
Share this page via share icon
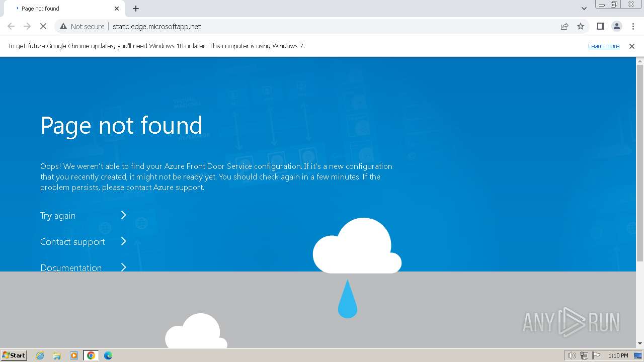click(x=565, y=26)
